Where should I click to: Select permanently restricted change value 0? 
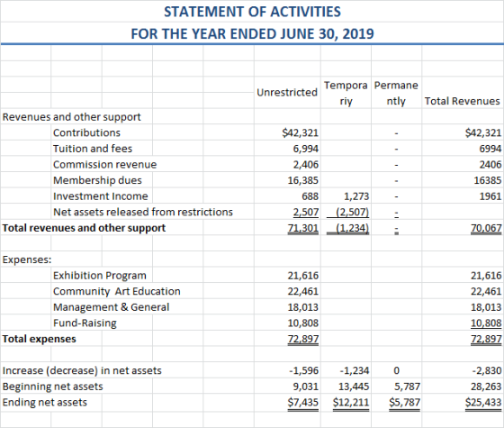396,370
